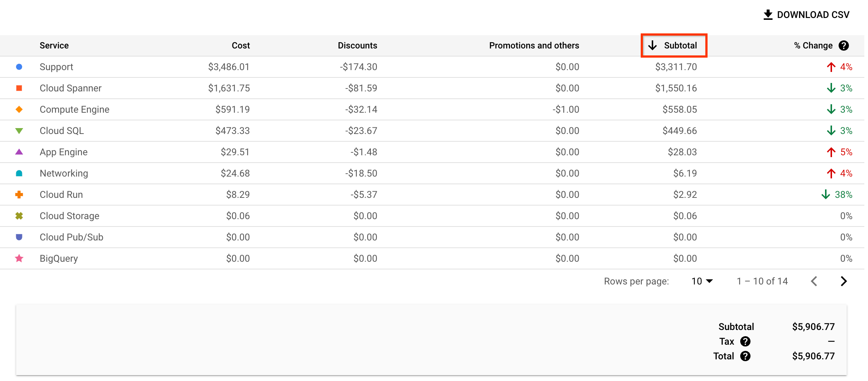The width and height of the screenshot is (868, 381).
Task: Click green down arrow in Cloud SQL row
Action: [831, 131]
